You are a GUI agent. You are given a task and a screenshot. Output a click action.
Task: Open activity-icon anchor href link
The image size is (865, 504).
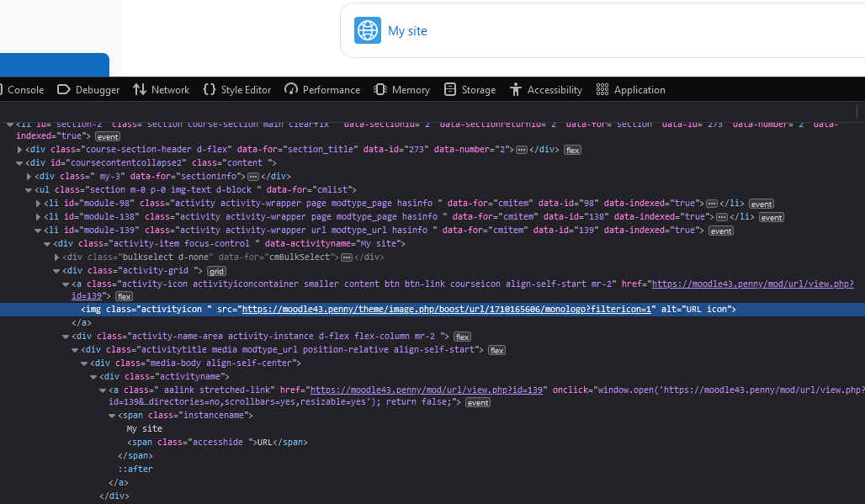(x=752, y=284)
